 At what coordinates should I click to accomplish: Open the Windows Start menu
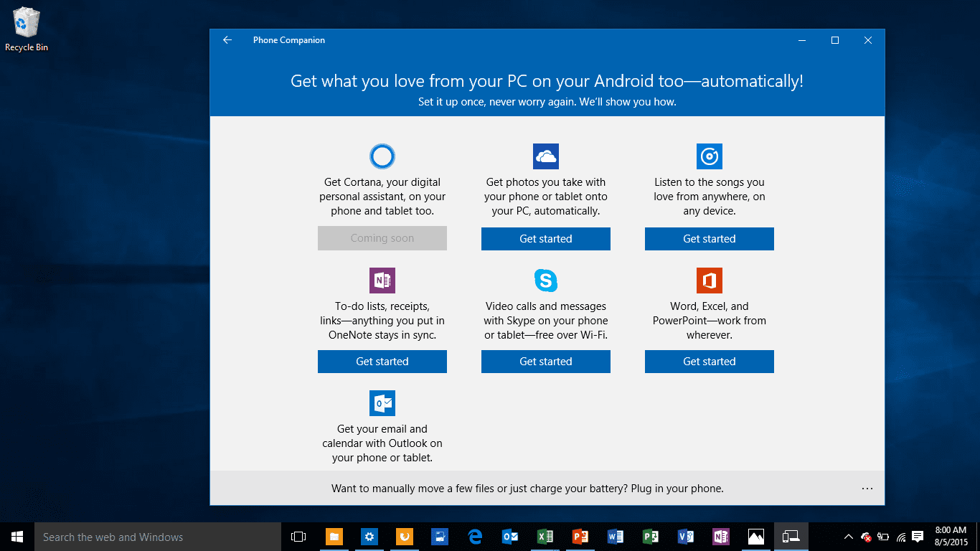click(17, 537)
